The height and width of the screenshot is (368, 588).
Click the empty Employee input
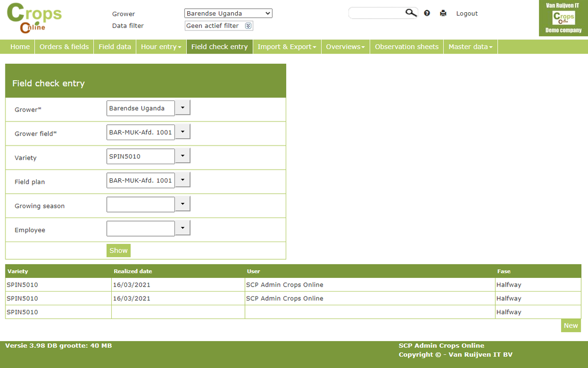click(x=141, y=228)
